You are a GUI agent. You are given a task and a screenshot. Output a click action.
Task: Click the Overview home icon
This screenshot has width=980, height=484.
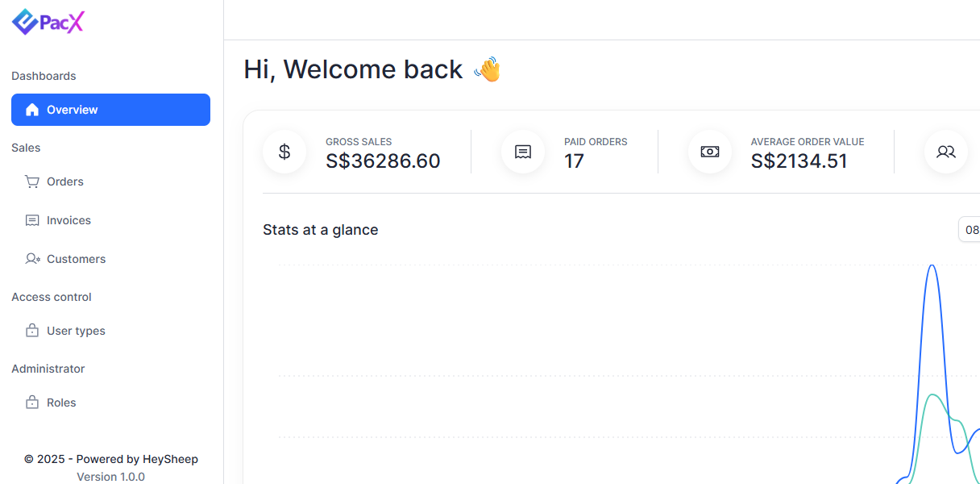point(32,110)
